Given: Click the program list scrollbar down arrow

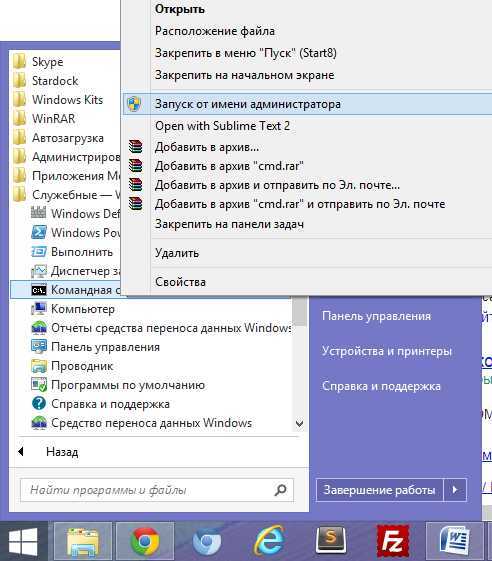Looking at the screenshot, I should (x=299, y=424).
